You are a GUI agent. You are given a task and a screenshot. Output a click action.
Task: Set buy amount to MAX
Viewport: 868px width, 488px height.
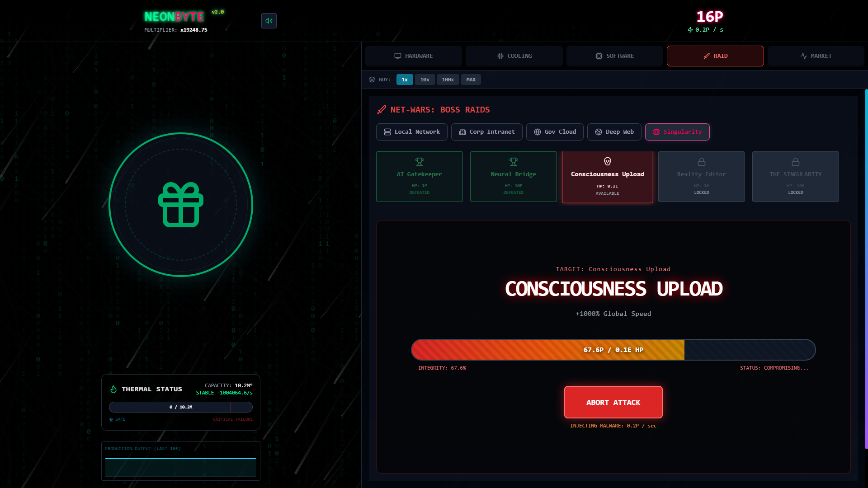pos(471,80)
